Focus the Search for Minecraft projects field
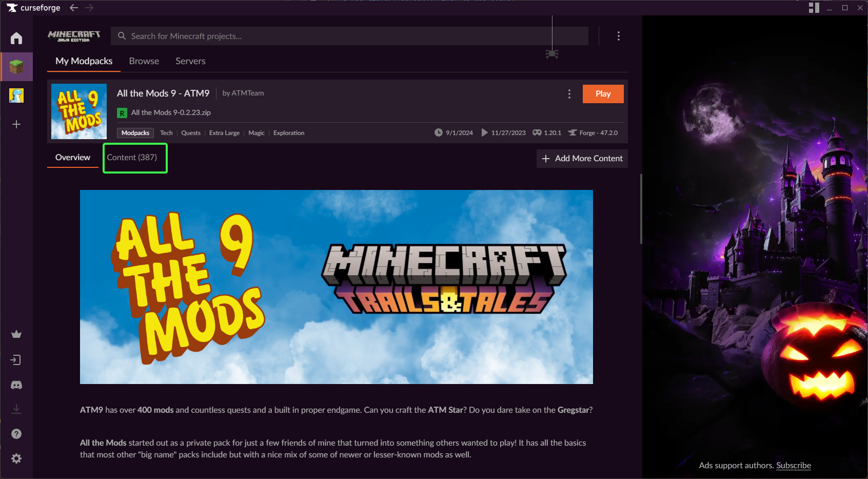868x479 pixels. click(349, 36)
